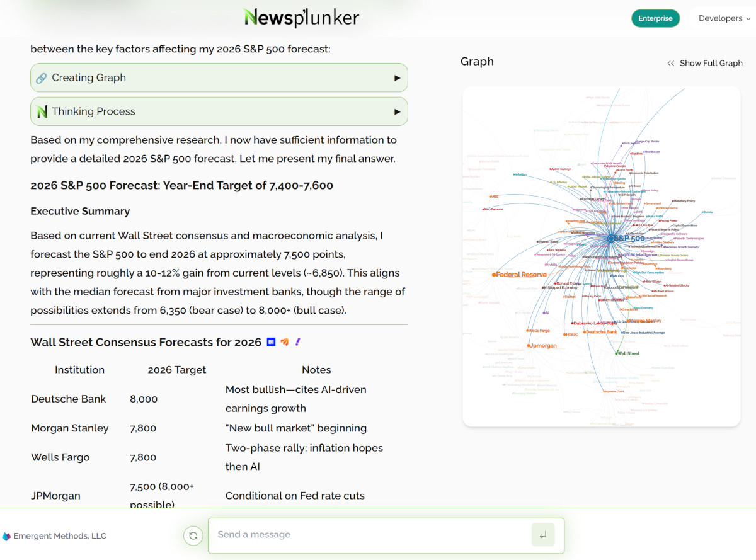Select the purple AI graph node
The height and width of the screenshot is (560, 756).
544,312
